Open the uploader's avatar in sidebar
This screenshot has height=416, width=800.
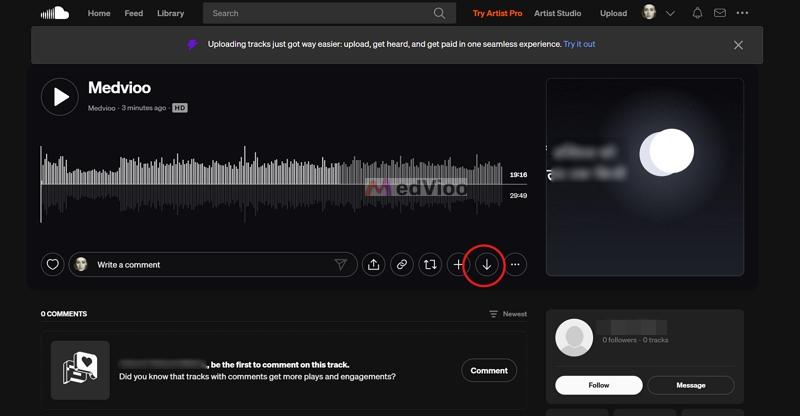[574, 337]
